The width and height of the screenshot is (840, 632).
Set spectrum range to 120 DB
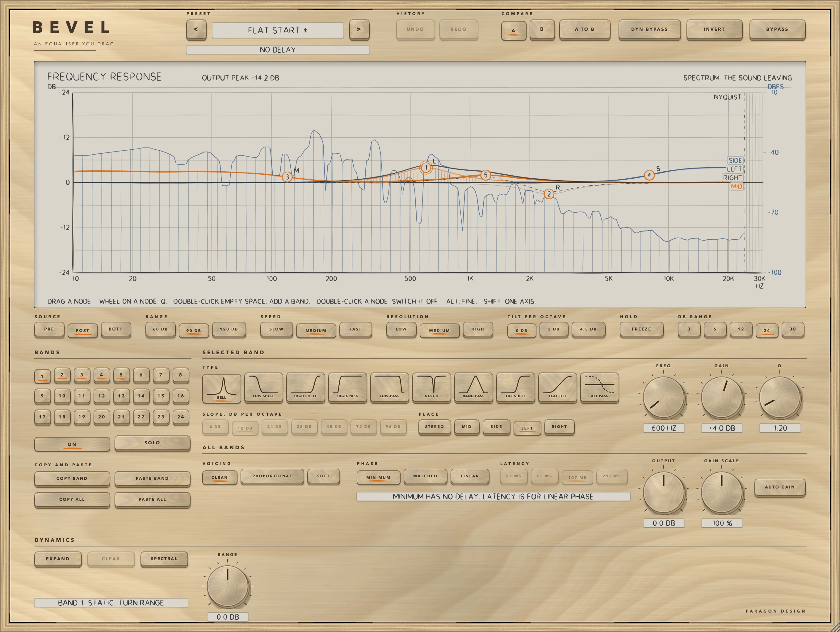[x=229, y=329]
